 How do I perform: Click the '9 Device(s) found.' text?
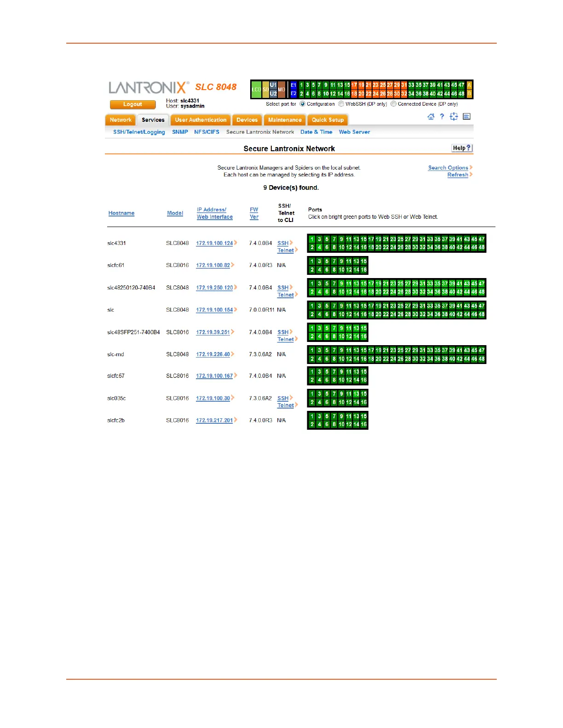(291, 188)
